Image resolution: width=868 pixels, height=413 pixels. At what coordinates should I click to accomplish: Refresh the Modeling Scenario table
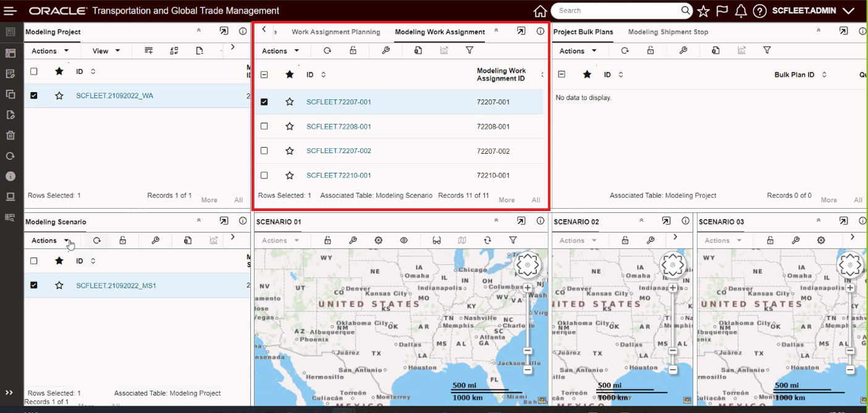[x=97, y=241]
